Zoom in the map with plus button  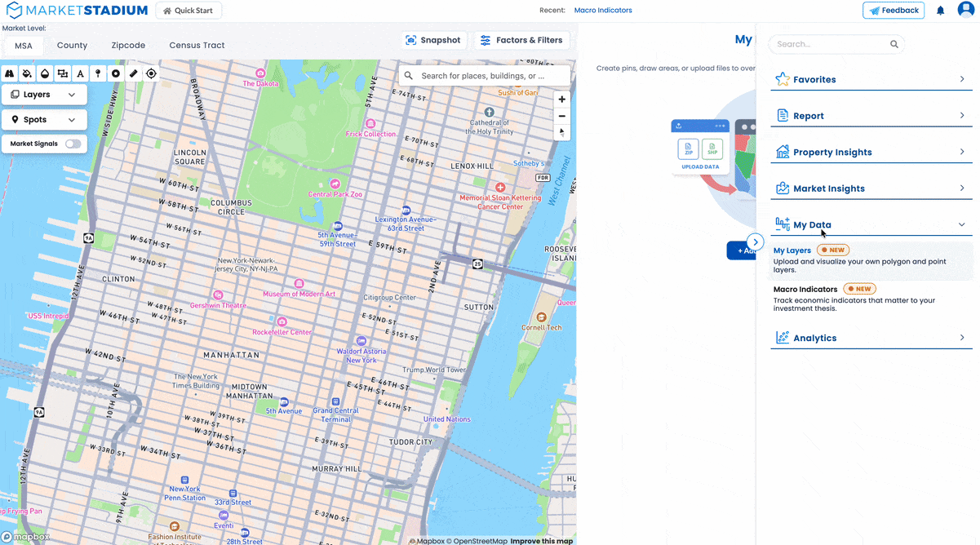tap(561, 100)
